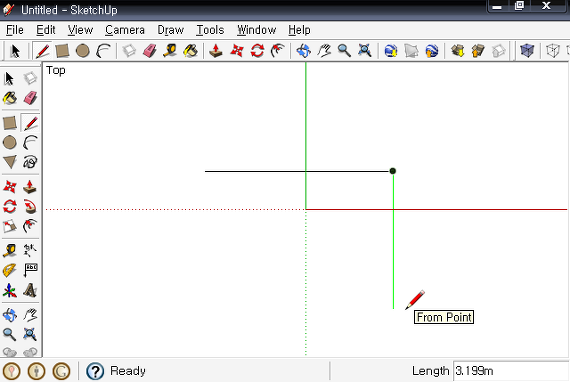Open the Instructor help question-mark button
Viewport: 570px width, 382px height.
(x=95, y=371)
